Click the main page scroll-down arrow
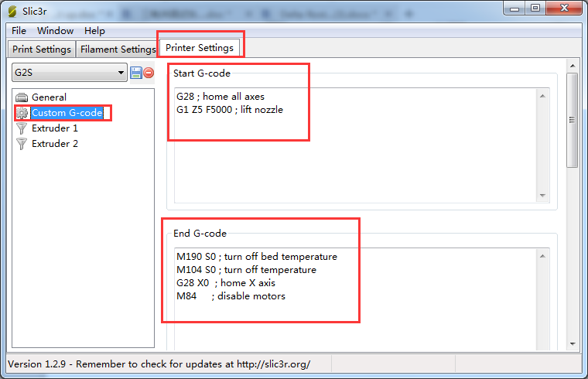Image resolution: width=588 pixels, height=379 pixels. 573,343
